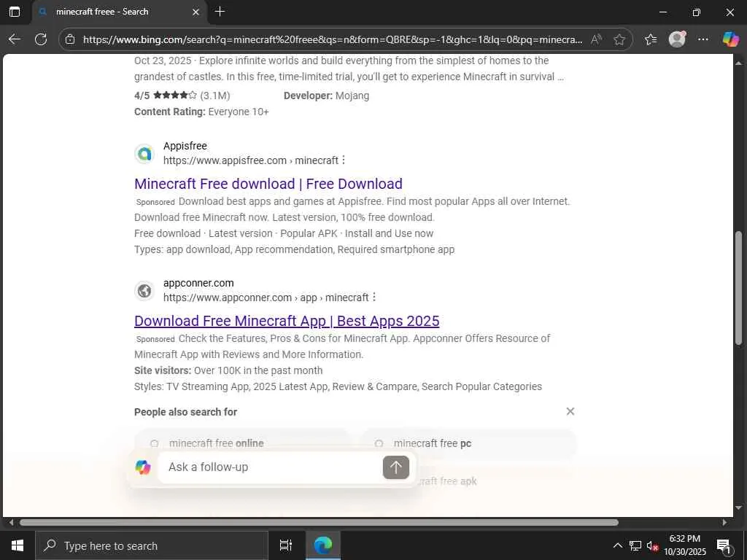Click the vertical page scrollbar thumb
Viewport: 747px width, 560px height.
click(x=738, y=287)
